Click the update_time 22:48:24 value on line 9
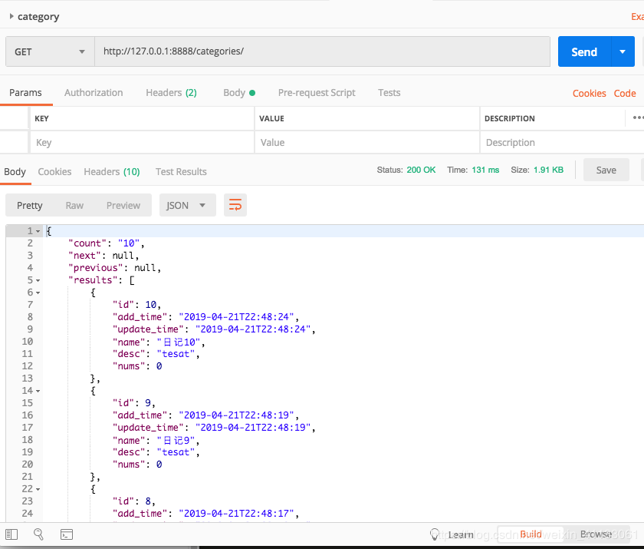 pos(253,330)
